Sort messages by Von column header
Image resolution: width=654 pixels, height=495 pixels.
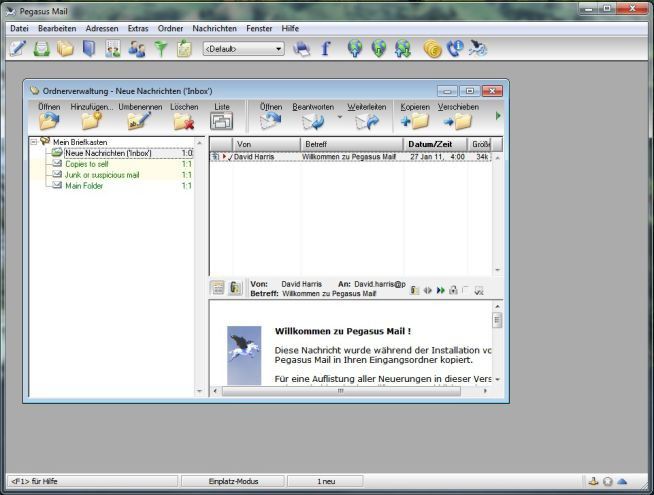[267, 144]
